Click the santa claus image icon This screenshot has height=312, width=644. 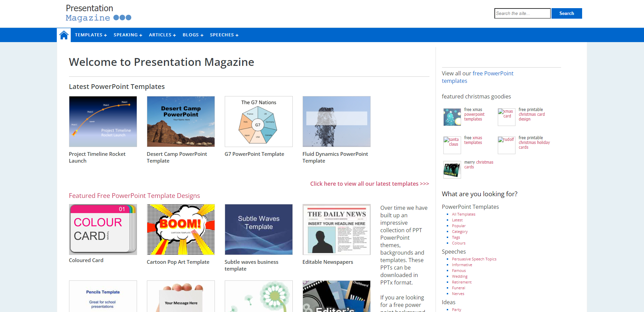[452, 145]
